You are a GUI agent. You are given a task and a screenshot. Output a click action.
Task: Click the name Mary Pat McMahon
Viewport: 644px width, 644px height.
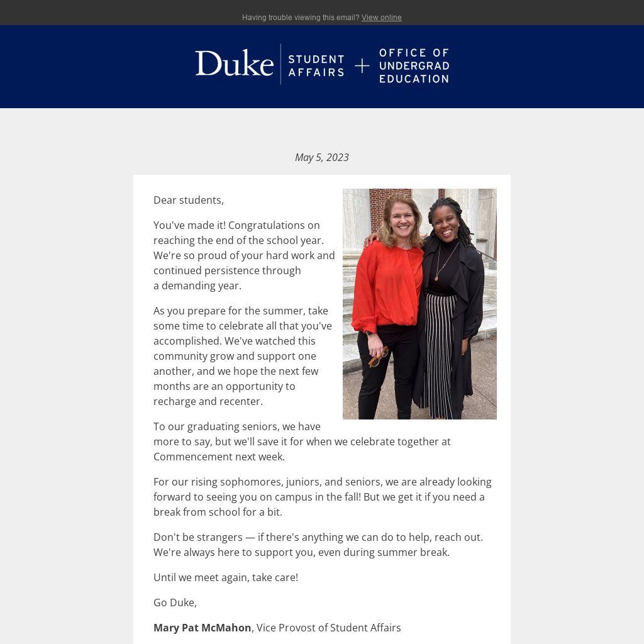point(202,628)
